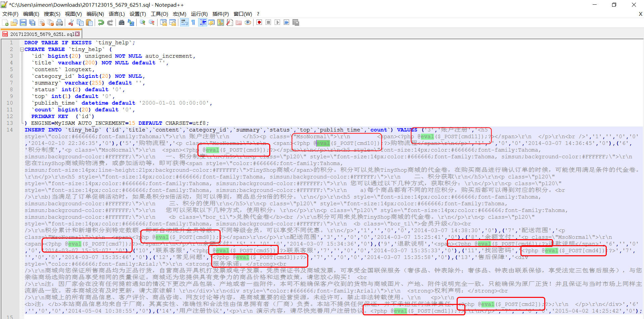Viewport: 644px width, 319px height.
Task: Click the Redo arrow icon
Action: (110, 22)
